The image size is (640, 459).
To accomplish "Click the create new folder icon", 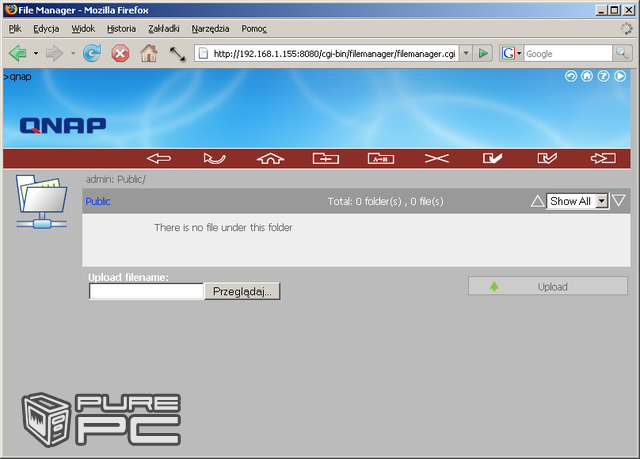I will coord(326,158).
